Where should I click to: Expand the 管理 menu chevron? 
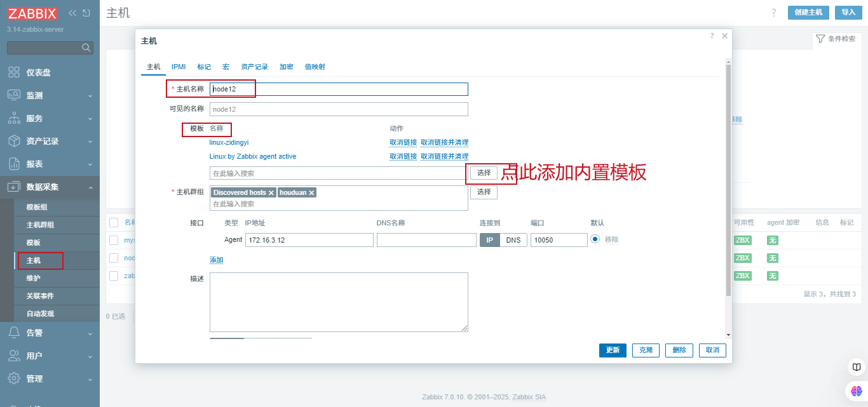click(90, 379)
